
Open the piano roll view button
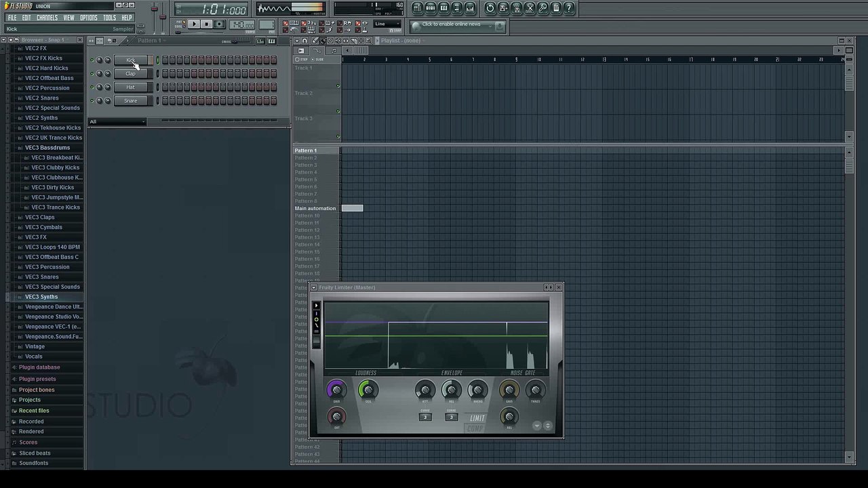tap(444, 8)
